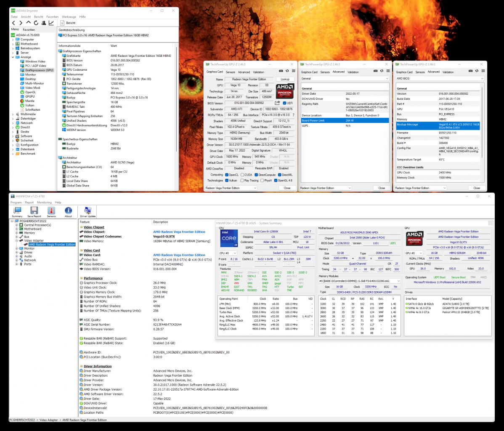The width and height of the screenshot is (504, 431).
Task: Click Close button in first GPU-Z window
Action: pos(287,188)
